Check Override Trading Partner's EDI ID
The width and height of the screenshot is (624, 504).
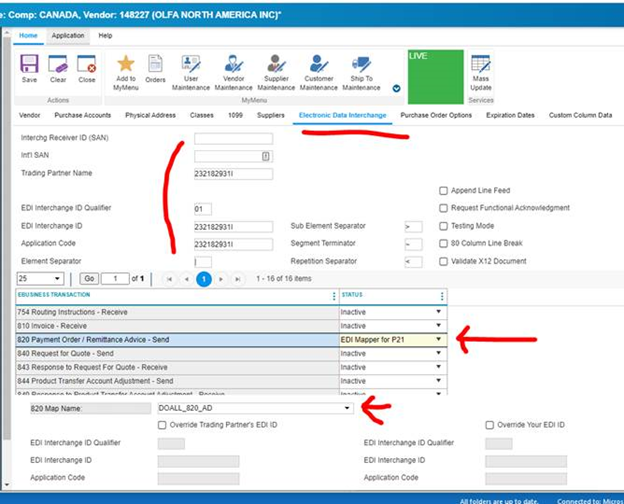(163, 425)
